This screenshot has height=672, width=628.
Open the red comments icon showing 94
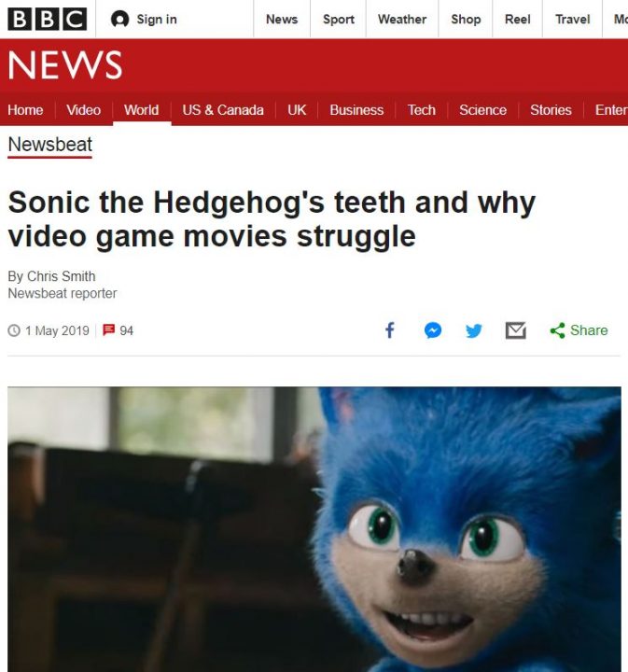(x=109, y=330)
